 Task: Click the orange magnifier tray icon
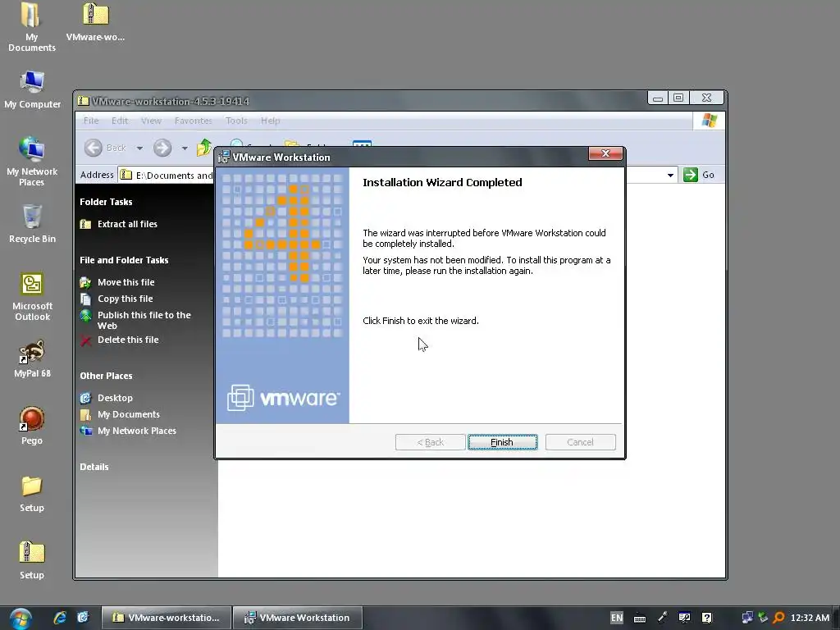pyautogui.click(x=778, y=618)
